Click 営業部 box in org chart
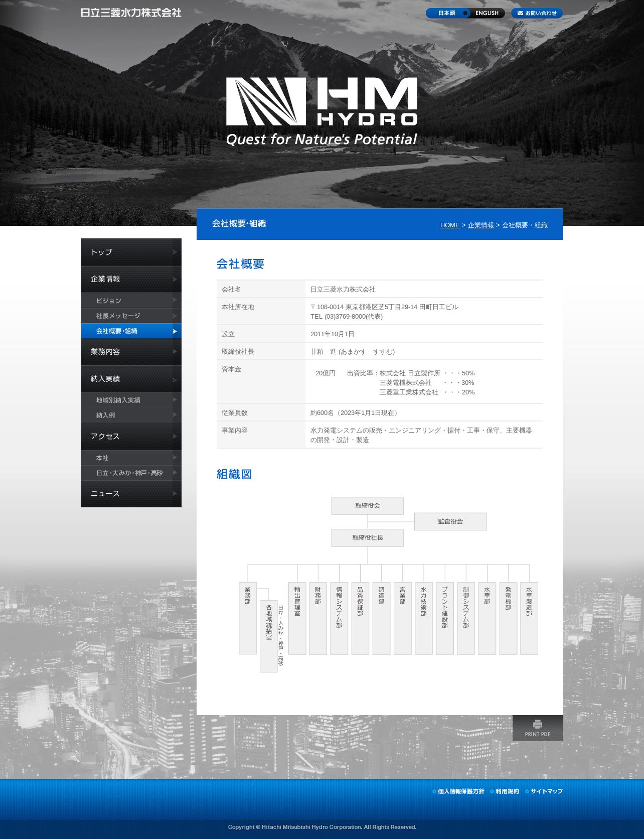Viewport: 644px width, 839px height. click(x=402, y=618)
